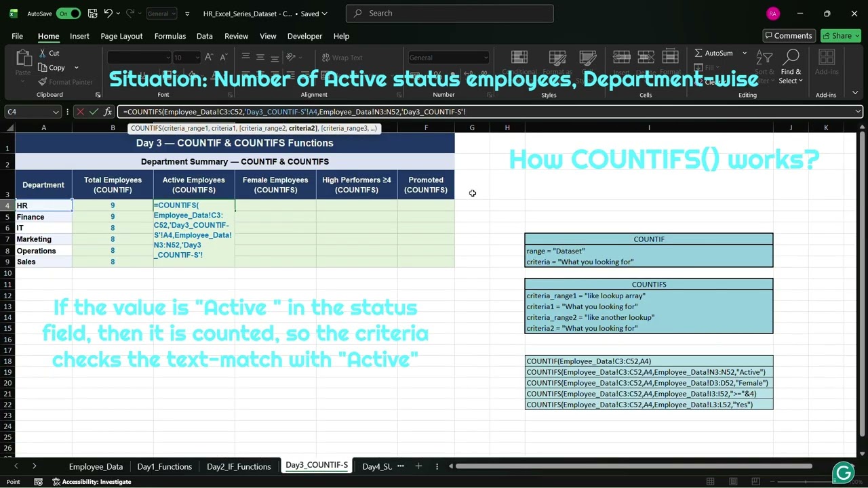Viewport: 868px width, 488px height.
Task: Increase font size with larger A icon
Action: point(210,58)
